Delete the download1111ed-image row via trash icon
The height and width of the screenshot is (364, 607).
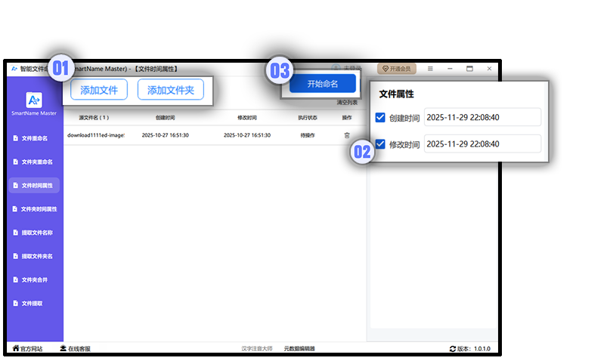(347, 135)
